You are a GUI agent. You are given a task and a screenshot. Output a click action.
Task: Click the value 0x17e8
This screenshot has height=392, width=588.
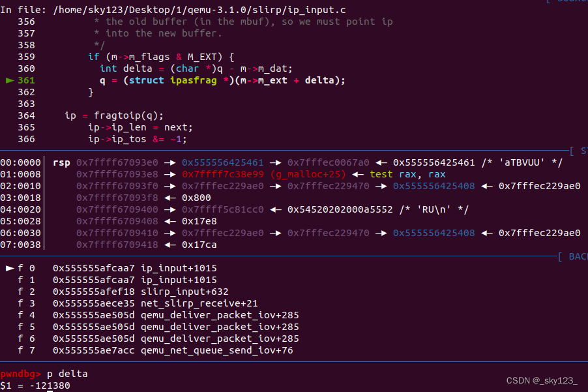tap(199, 221)
